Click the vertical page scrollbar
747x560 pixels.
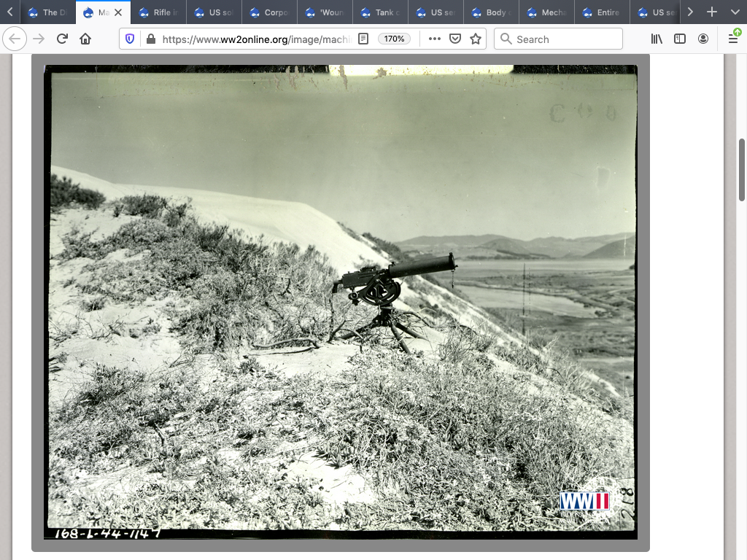pyautogui.click(x=742, y=169)
